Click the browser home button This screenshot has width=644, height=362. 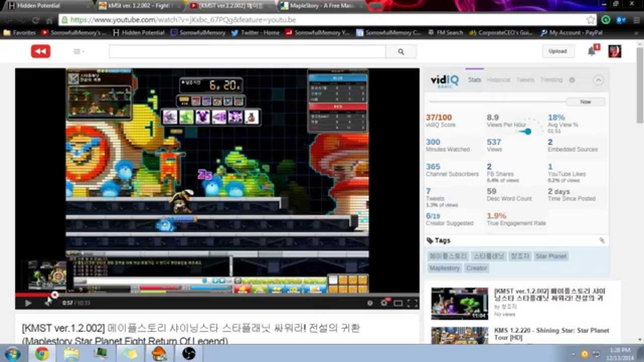49,20
